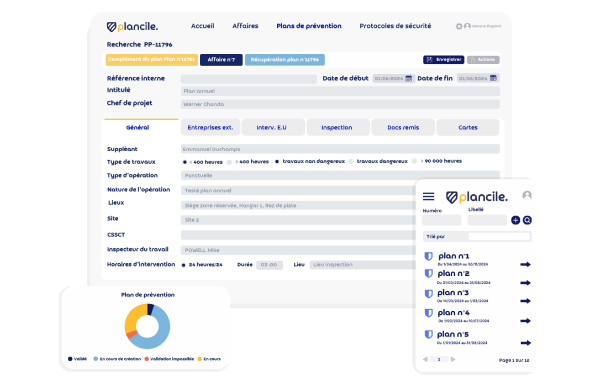Open the hamburger menu in the mobile panel
The width and height of the screenshot is (600, 380).
[429, 197]
